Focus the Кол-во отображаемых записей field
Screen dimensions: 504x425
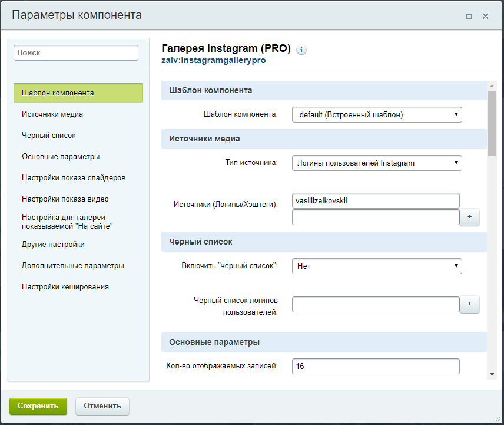coord(376,367)
